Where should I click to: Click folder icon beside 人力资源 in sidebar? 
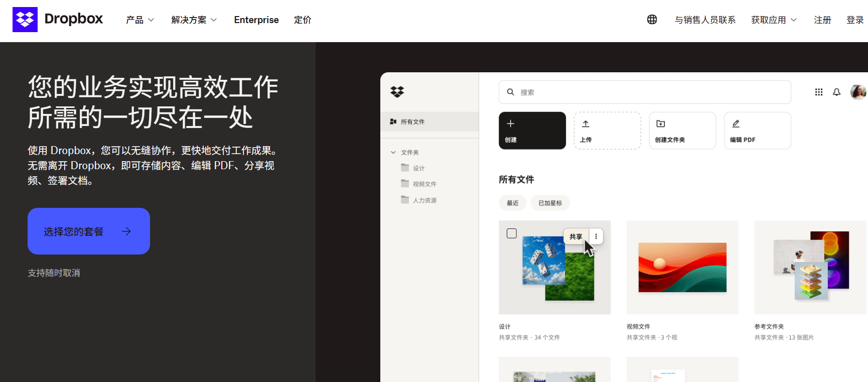click(405, 200)
